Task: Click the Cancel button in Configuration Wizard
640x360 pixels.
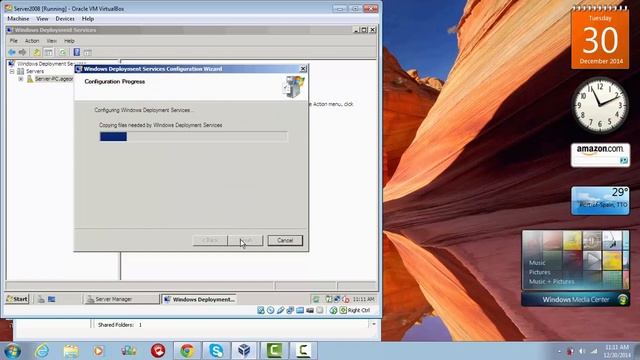Action: 285,240
